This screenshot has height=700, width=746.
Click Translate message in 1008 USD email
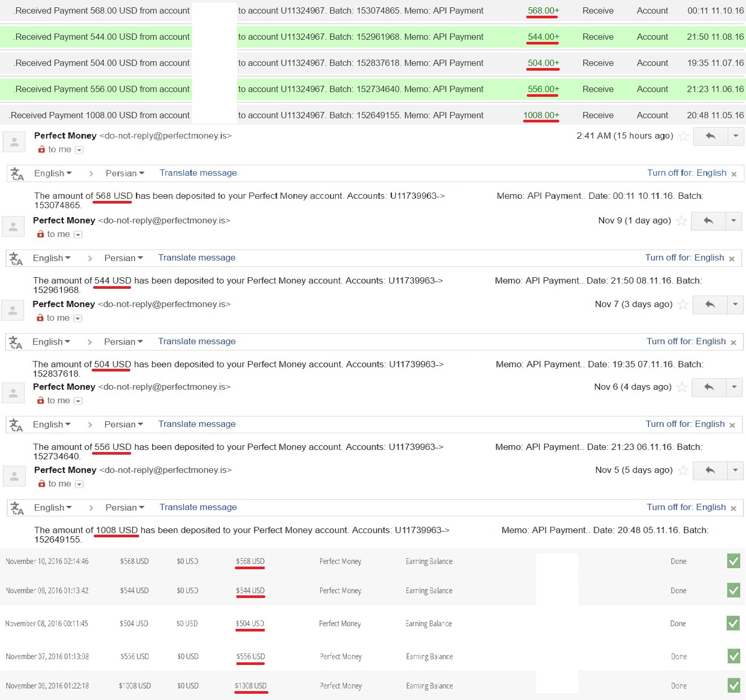point(198,507)
